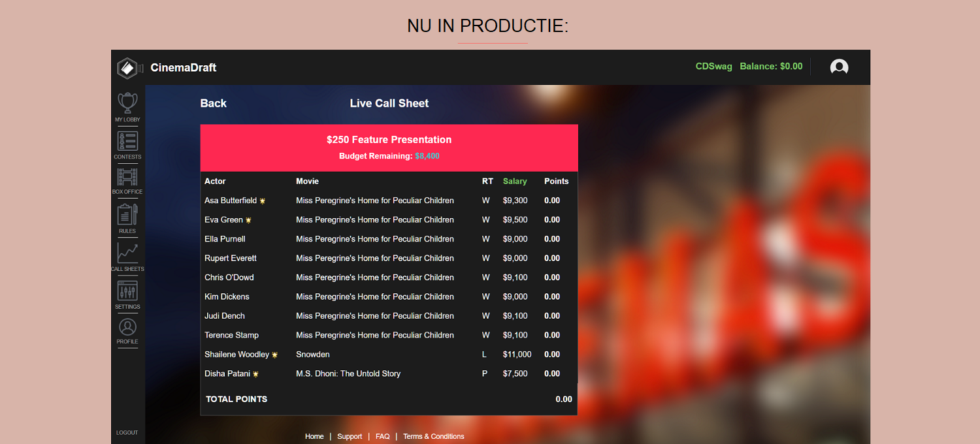This screenshot has height=444, width=980.
Task: Open My Lobby trophy icon
Action: tap(127, 103)
